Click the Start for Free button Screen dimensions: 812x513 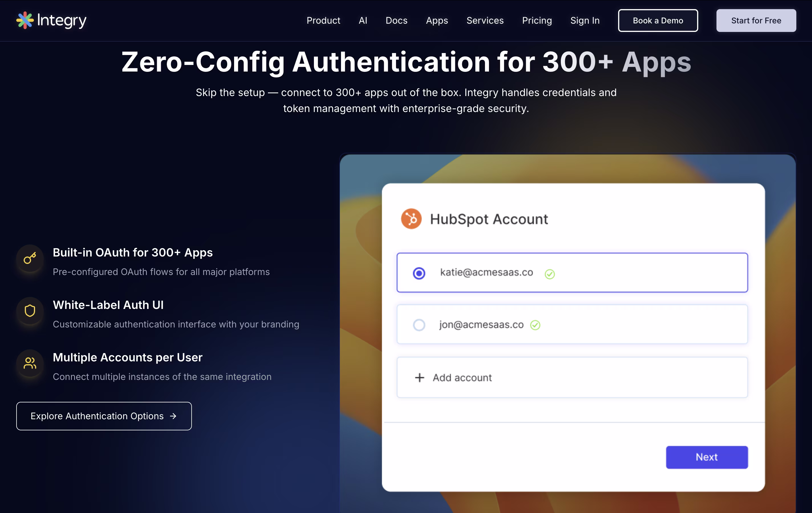point(756,21)
